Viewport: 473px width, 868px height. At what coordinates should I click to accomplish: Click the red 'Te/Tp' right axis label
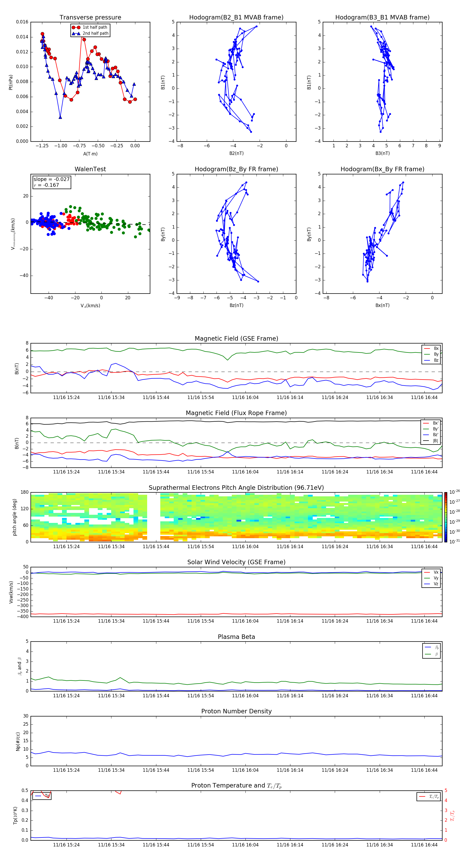(452, 815)
